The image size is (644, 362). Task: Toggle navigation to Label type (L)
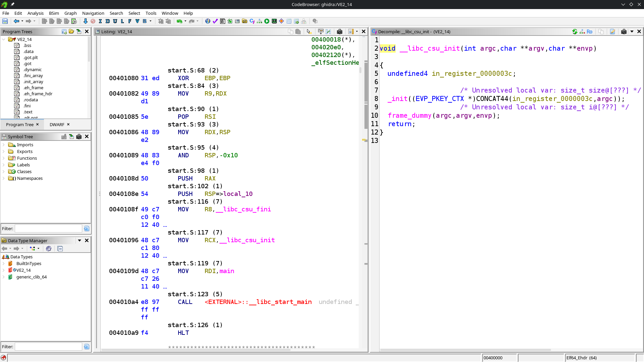coord(122,21)
